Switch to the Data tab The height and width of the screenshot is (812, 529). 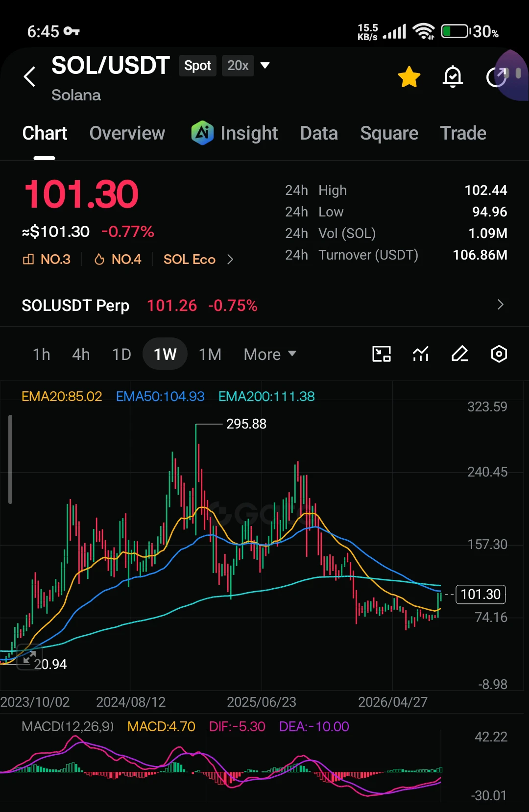click(319, 133)
